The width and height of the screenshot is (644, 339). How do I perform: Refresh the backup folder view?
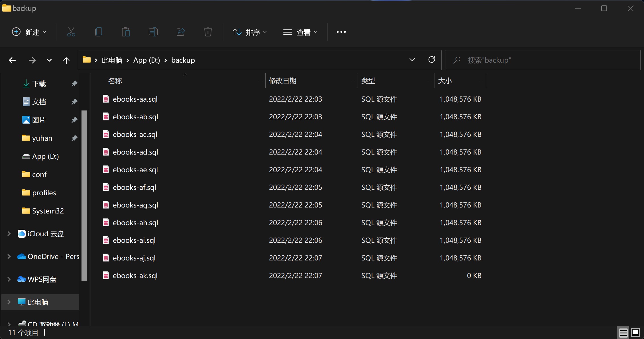pos(432,60)
